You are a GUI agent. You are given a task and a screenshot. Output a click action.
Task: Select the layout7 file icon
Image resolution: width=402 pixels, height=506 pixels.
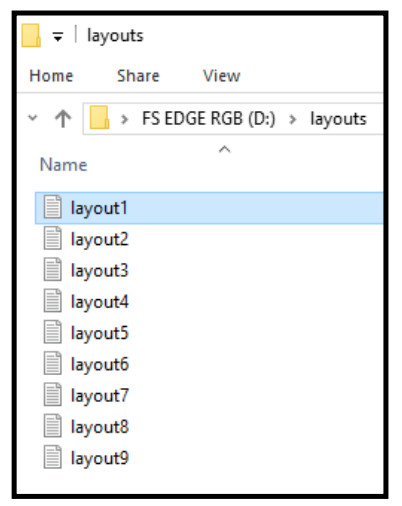coord(53,395)
